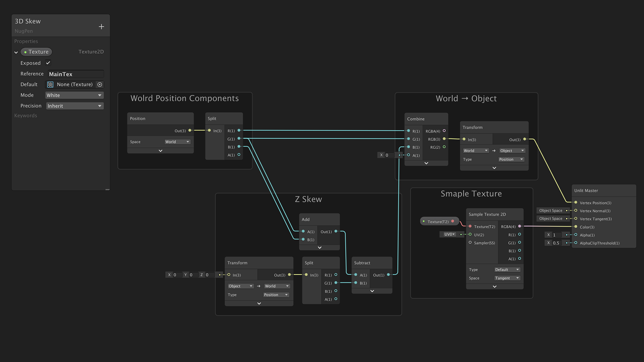Click Sample Texture 2D A(1) output port
The width and height of the screenshot is (644, 362).
(x=520, y=258)
